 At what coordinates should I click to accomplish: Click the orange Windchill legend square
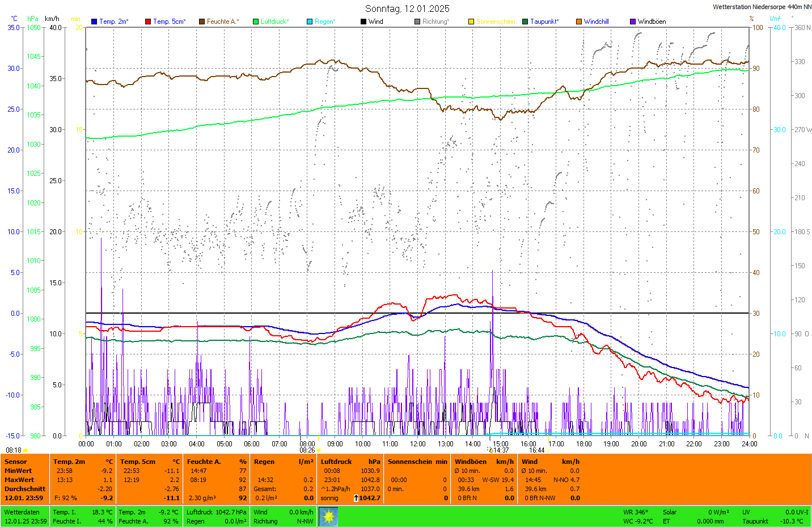coord(579,22)
